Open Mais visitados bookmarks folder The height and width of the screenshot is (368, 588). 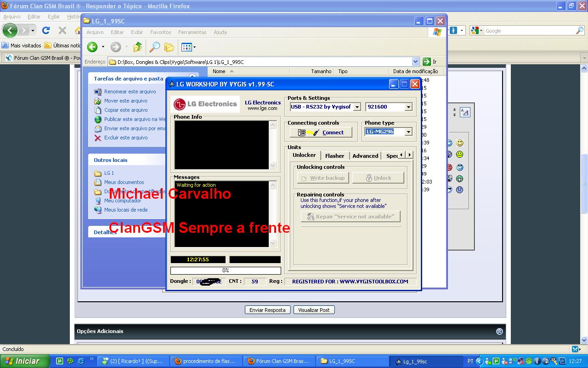22,46
